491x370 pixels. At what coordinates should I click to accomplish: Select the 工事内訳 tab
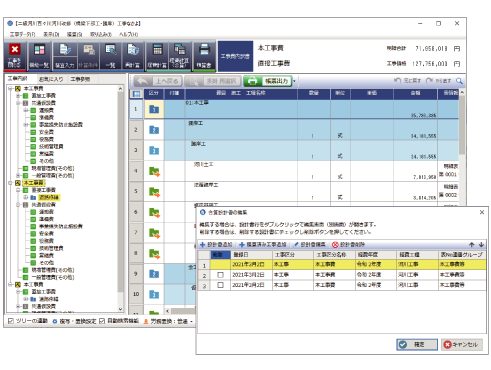pyautogui.click(x=17, y=79)
